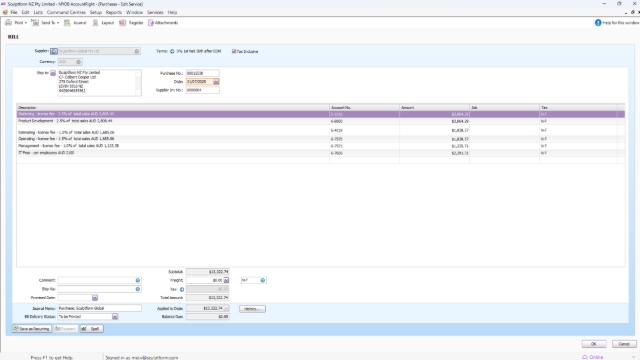Open the Currency field selection arrow
The height and width of the screenshot is (360, 640).
point(78,62)
